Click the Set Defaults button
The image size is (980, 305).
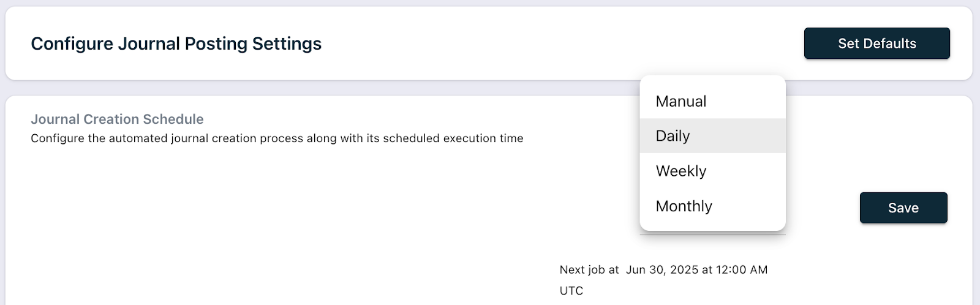point(876,43)
